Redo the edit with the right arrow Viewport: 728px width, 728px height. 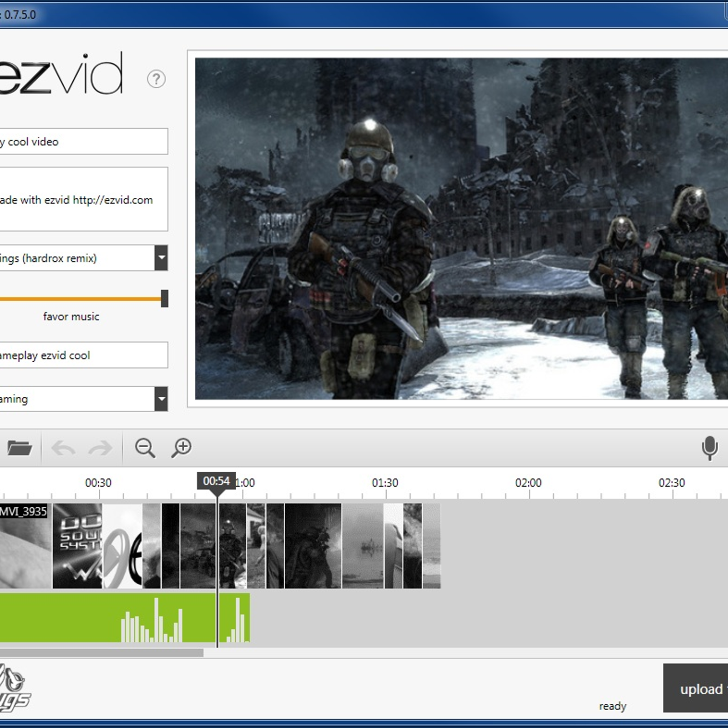point(100,448)
